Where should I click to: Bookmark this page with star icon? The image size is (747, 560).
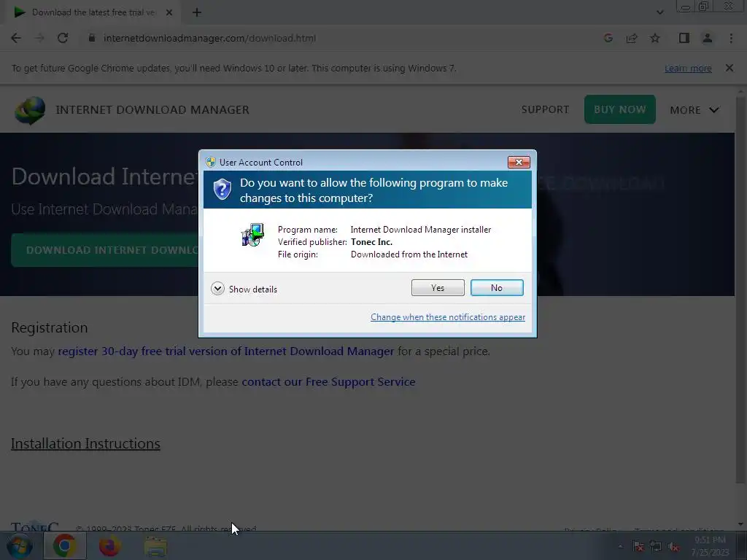(655, 38)
